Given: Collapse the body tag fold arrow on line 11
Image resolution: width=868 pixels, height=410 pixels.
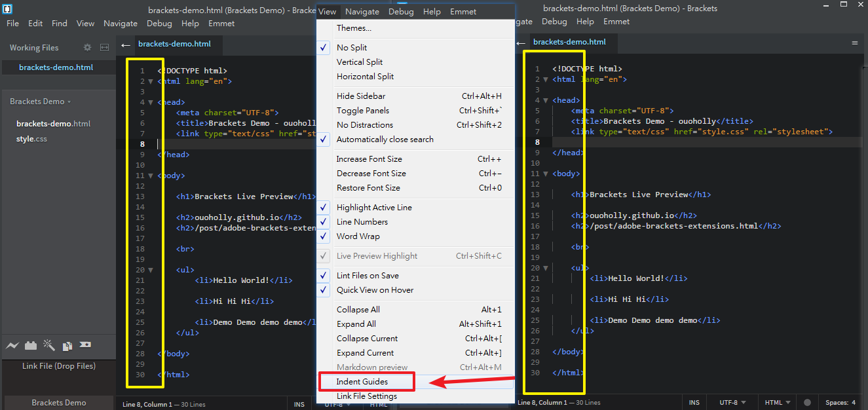Looking at the screenshot, I should (x=151, y=176).
